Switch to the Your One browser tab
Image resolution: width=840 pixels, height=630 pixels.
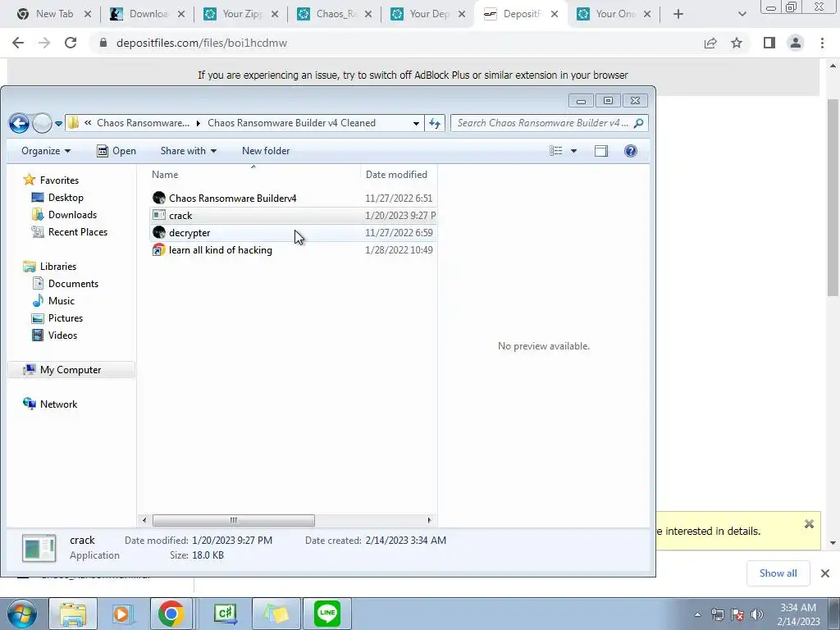tap(614, 14)
